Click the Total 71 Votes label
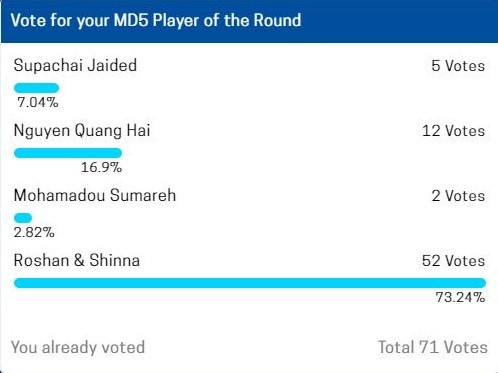 (433, 347)
